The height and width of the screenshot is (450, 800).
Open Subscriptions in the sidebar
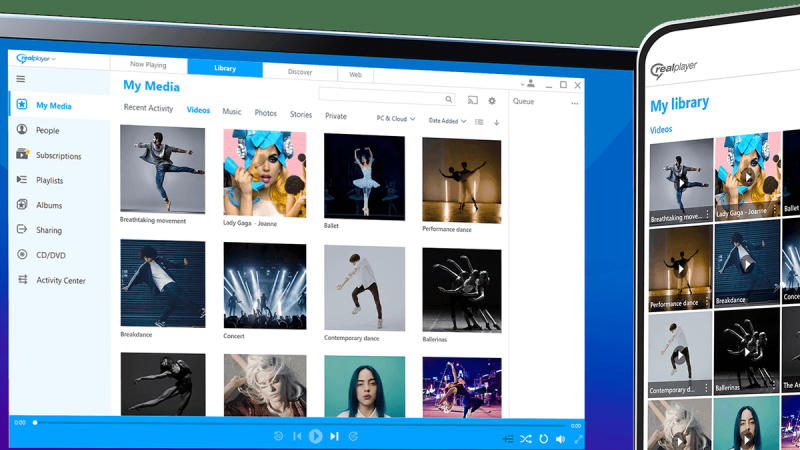59,156
